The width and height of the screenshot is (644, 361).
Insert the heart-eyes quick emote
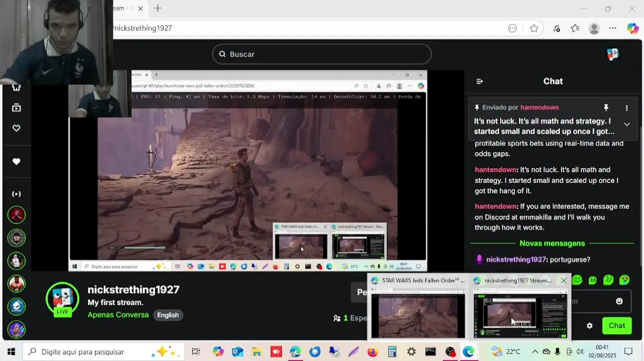(624, 280)
